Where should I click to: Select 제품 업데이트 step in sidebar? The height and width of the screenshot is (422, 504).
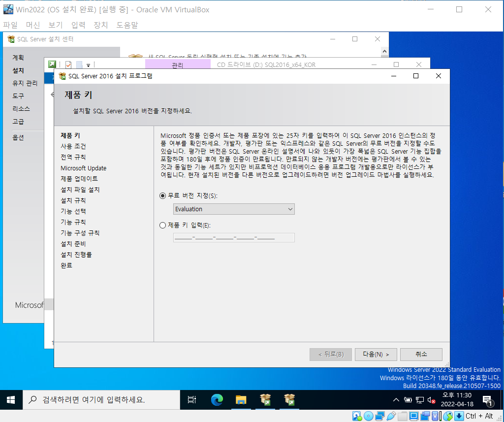79,179
